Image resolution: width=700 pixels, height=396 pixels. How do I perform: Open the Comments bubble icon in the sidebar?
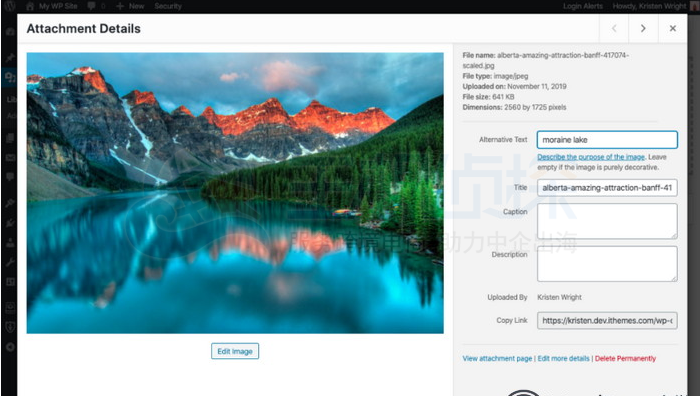tap(10, 177)
